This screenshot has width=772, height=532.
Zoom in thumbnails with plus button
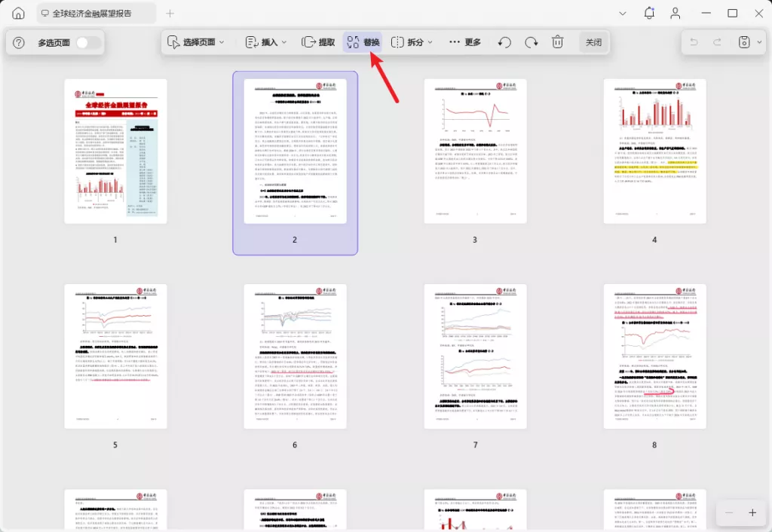752,512
